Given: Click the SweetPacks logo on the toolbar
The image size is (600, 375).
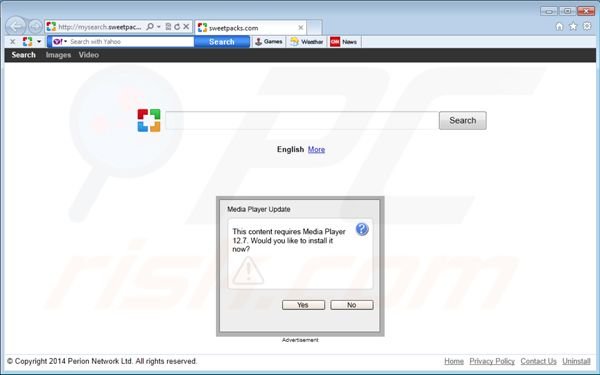Looking at the screenshot, I should point(27,41).
